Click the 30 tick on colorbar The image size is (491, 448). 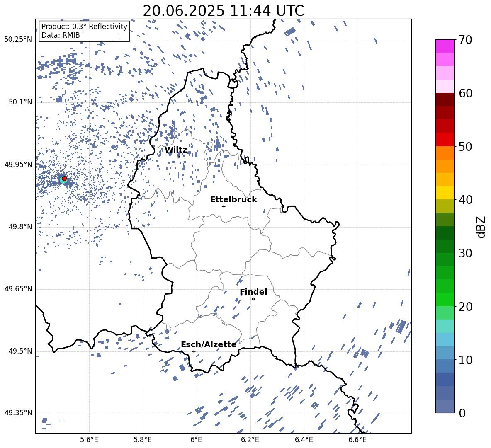coord(465,253)
